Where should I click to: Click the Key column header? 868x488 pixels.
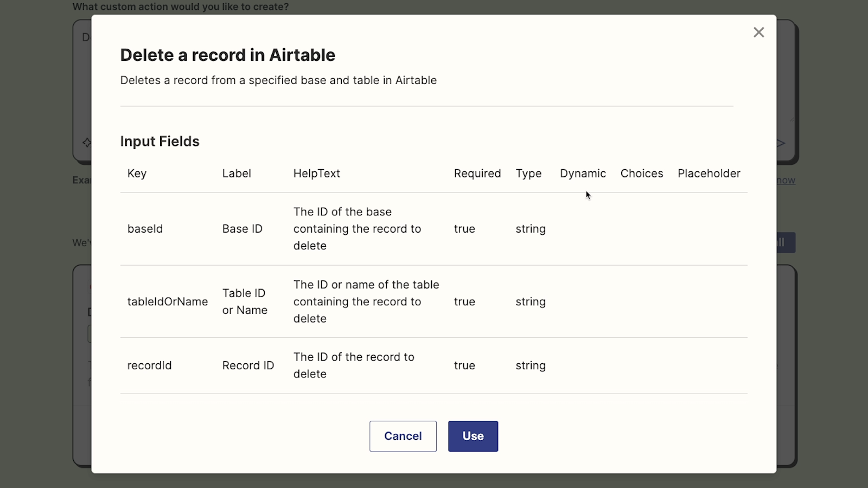(137, 174)
